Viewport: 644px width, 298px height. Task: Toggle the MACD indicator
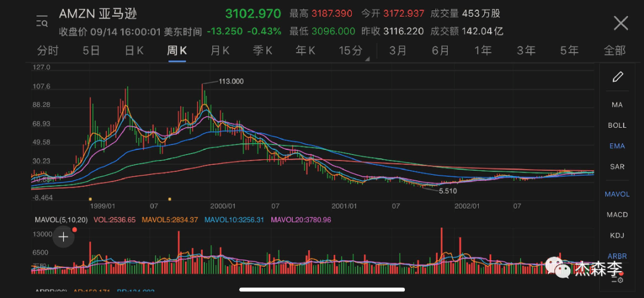[x=617, y=215]
